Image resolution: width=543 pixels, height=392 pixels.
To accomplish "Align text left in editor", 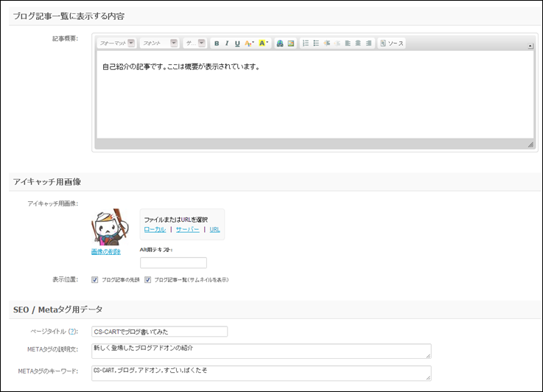I will coord(348,43).
